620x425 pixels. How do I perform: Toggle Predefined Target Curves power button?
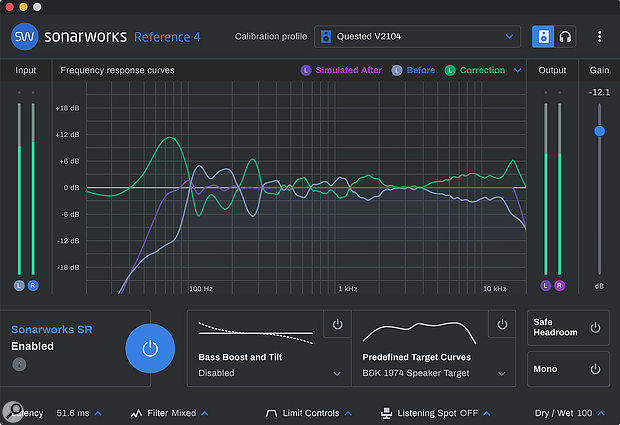click(502, 324)
